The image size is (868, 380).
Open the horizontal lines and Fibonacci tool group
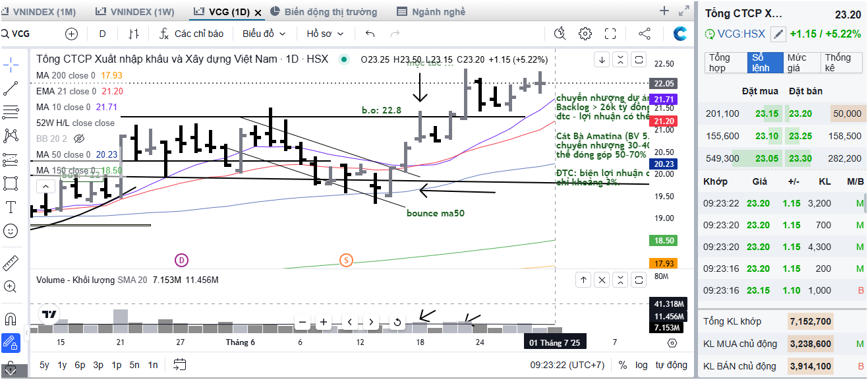point(11,111)
